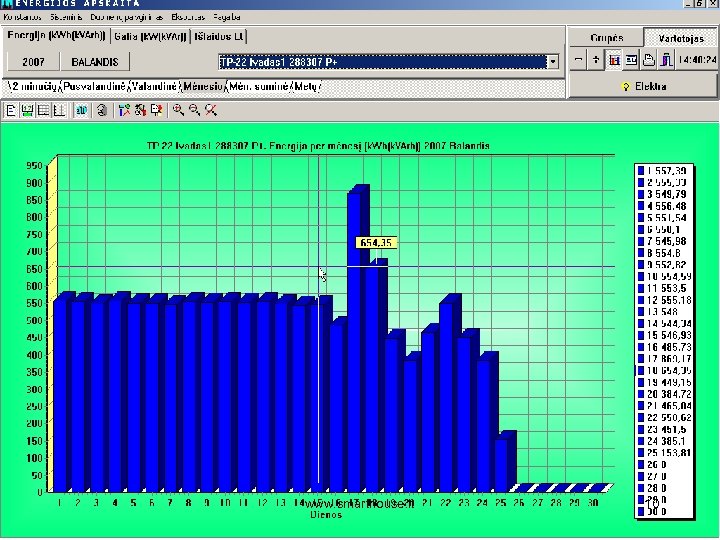The width and height of the screenshot is (720, 540).
Task: Click the second chart editing icon
Action: (140, 110)
